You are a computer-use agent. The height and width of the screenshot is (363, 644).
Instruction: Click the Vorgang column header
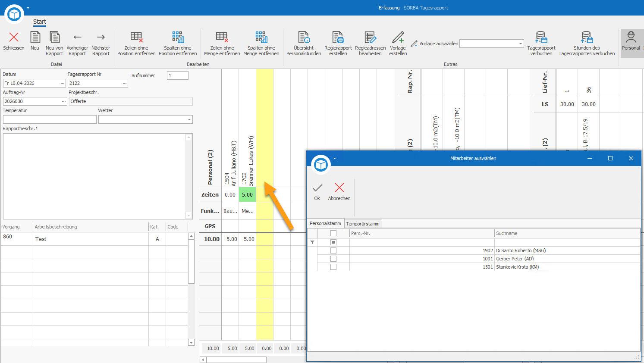tap(17, 227)
